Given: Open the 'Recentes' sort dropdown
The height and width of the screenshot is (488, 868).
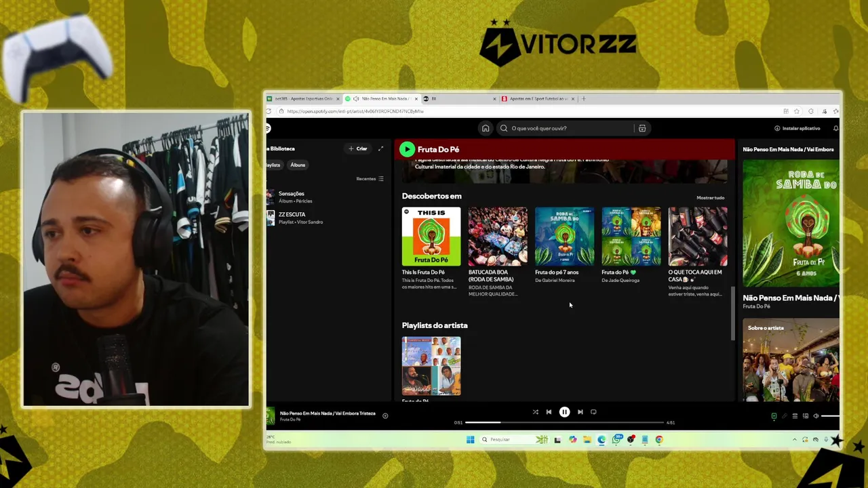Looking at the screenshot, I should [x=370, y=179].
